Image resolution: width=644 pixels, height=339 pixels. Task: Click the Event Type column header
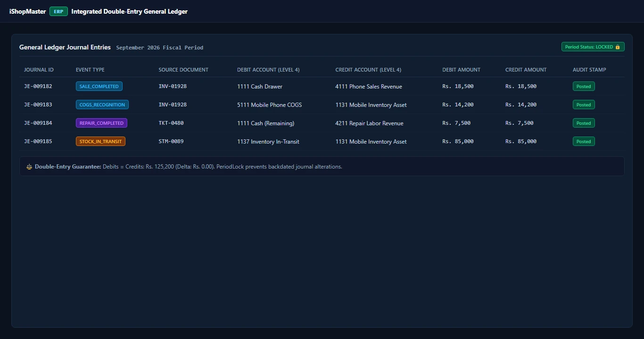(90, 70)
